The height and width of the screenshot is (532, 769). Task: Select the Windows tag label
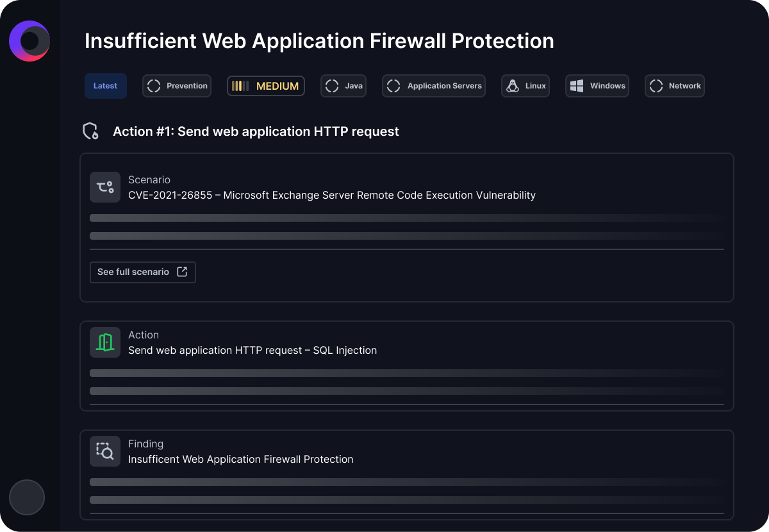[608, 86]
